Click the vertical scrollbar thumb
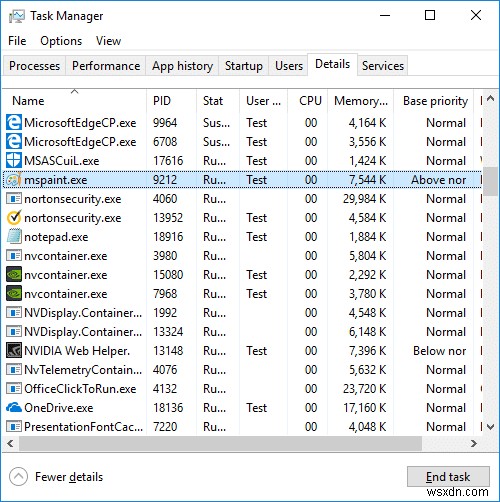 click(490, 182)
